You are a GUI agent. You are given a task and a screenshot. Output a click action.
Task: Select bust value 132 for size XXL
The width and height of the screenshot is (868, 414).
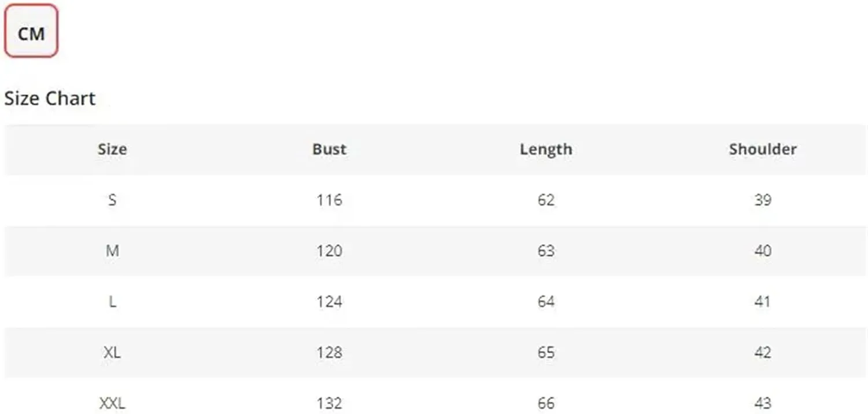(329, 403)
